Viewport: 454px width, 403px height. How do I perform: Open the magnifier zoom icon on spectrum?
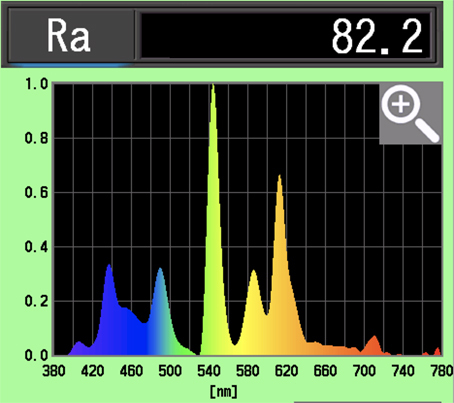pyautogui.click(x=411, y=114)
